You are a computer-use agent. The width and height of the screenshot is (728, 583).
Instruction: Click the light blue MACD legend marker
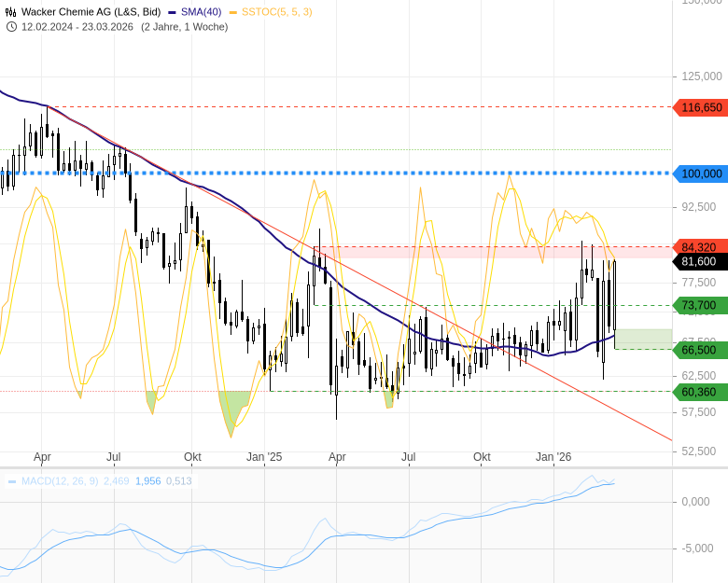tap(12, 481)
